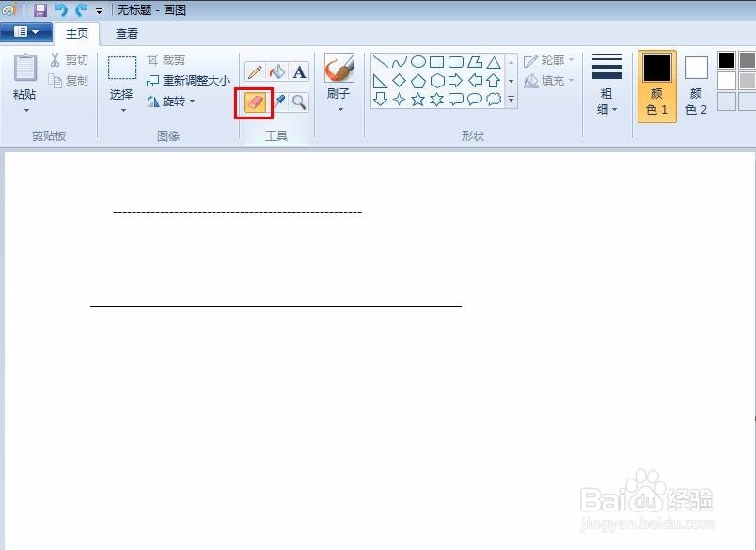
Task: Activate 颜色 2 background color
Action: (x=696, y=86)
